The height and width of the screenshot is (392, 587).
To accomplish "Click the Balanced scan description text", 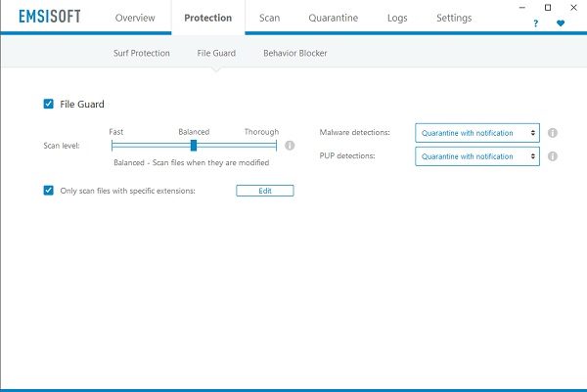I will coord(192,162).
